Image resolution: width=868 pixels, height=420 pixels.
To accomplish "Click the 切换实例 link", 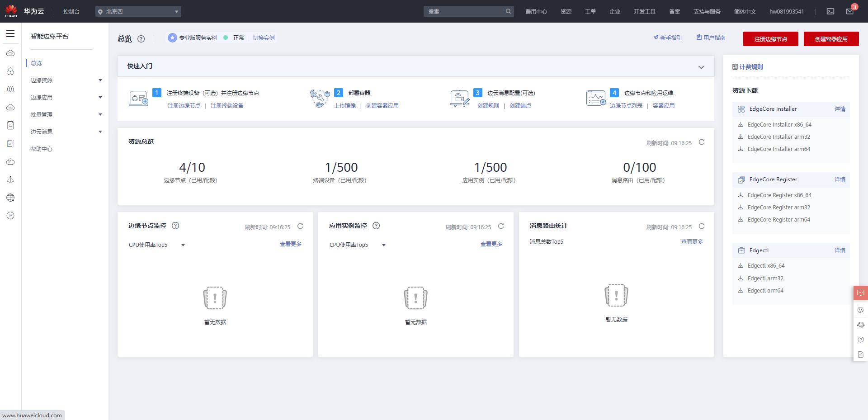I will click(x=264, y=38).
